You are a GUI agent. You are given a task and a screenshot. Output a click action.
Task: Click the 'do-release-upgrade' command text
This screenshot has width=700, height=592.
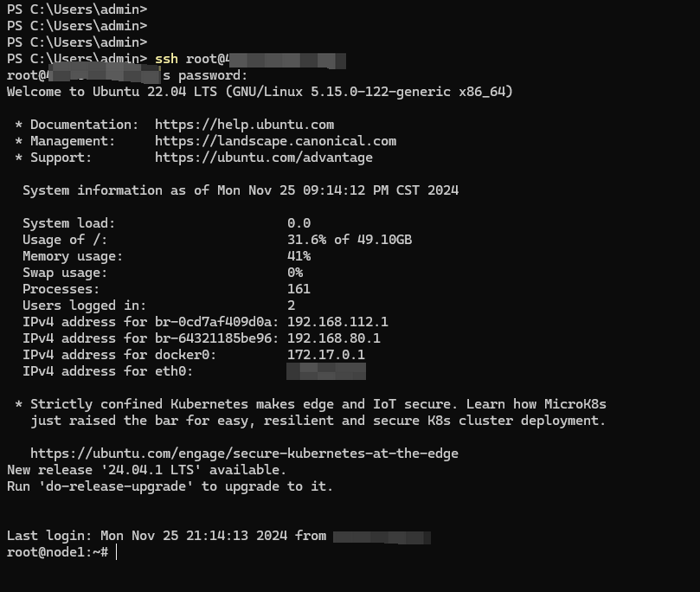[x=116, y=486]
